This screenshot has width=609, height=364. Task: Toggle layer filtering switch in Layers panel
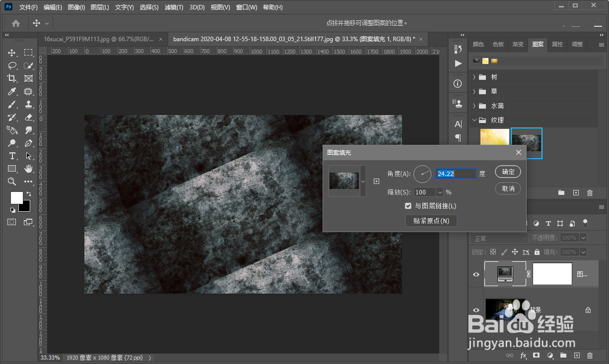[x=585, y=223]
